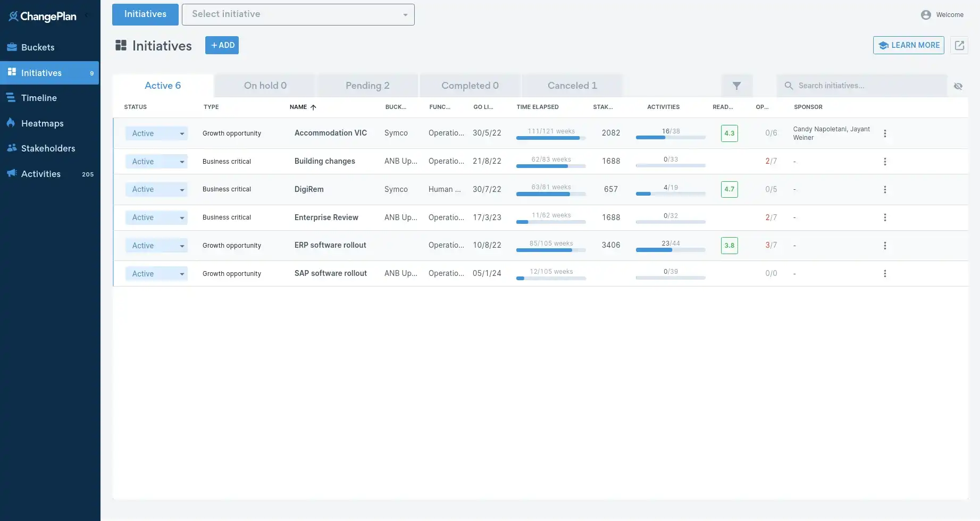Image resolution: width=980 pixels, height=521 pixels.
Task: Click the open-in-new-window icon
Action: click(x=959, y=45)
